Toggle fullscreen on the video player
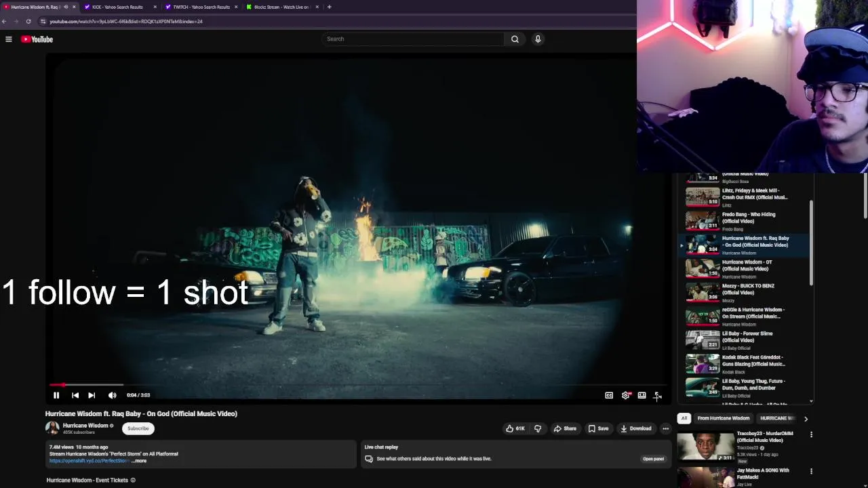This screenshot has width=868, height=488. pos(657,395)
